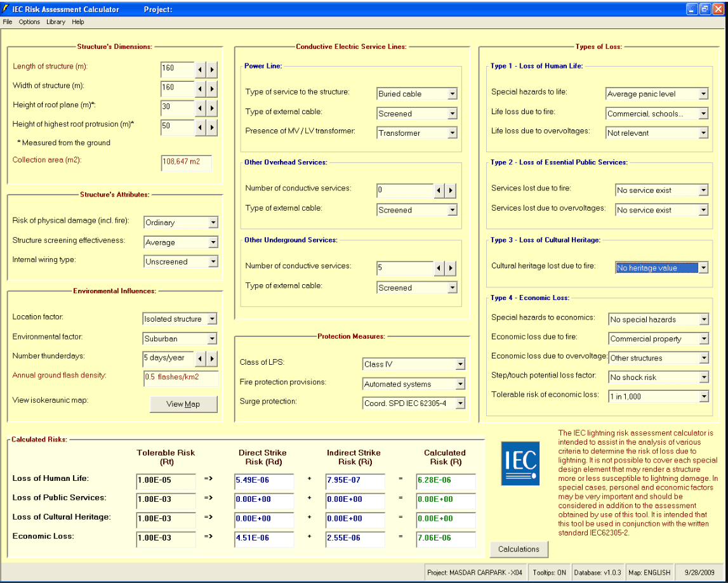Click the Tooltips: ON status bar panel
The height and width of the screenshot is (583, 728).
549,573
